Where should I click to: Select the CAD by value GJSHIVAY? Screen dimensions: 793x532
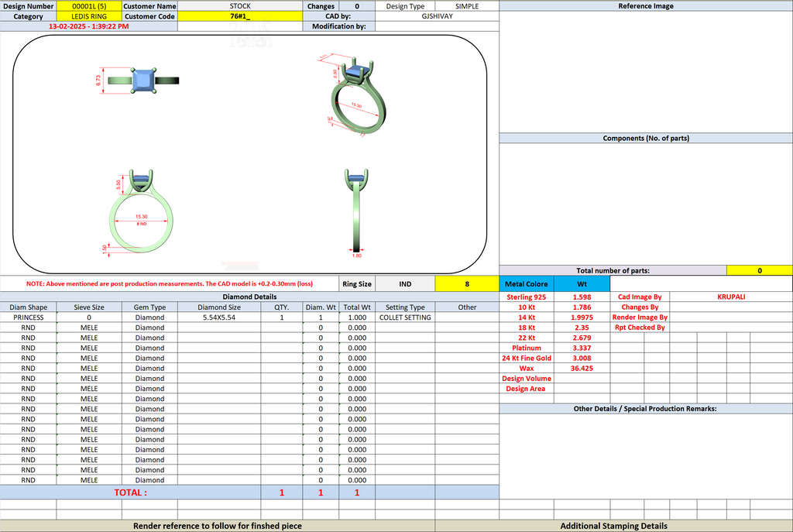437,16
